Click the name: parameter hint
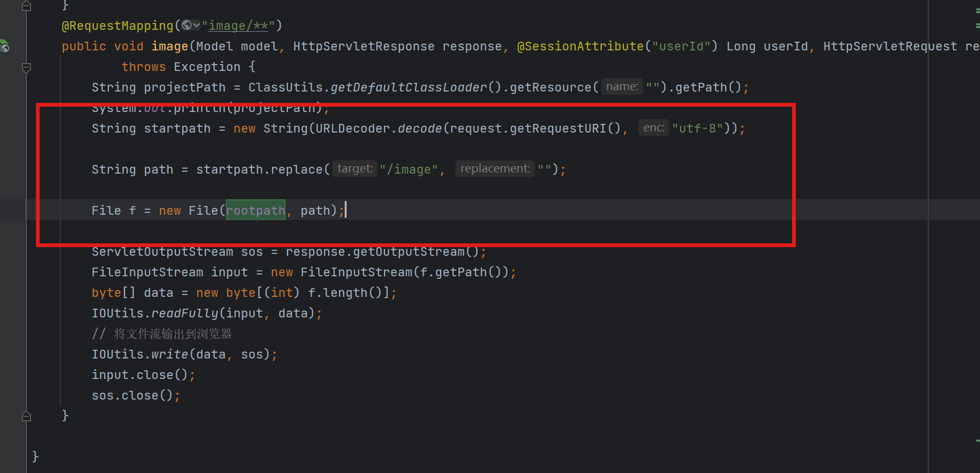 pyautogui.click(x=622, y=87)
